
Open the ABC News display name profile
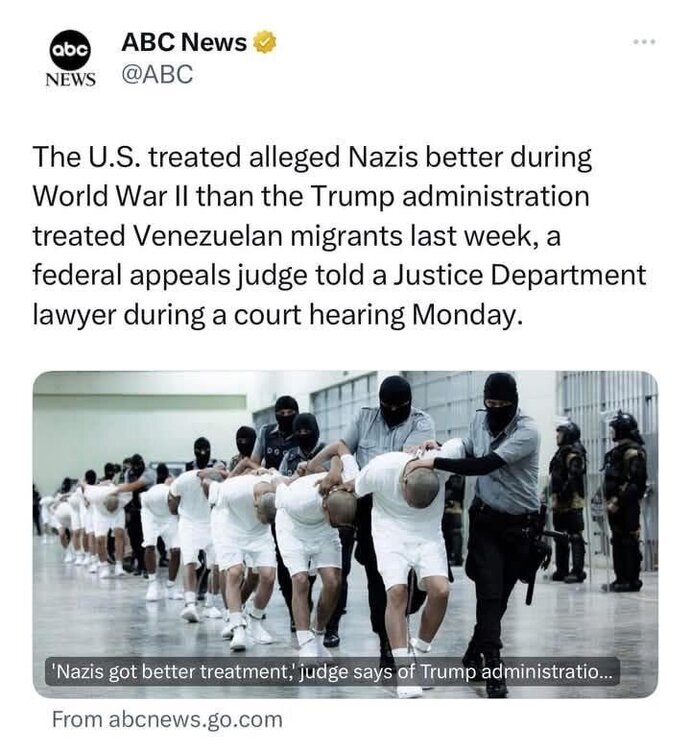click(x=184, y=42)
